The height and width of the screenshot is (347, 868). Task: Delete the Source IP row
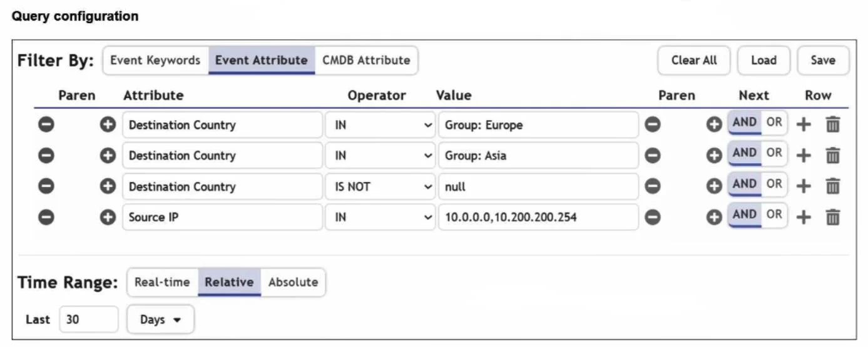832,217
